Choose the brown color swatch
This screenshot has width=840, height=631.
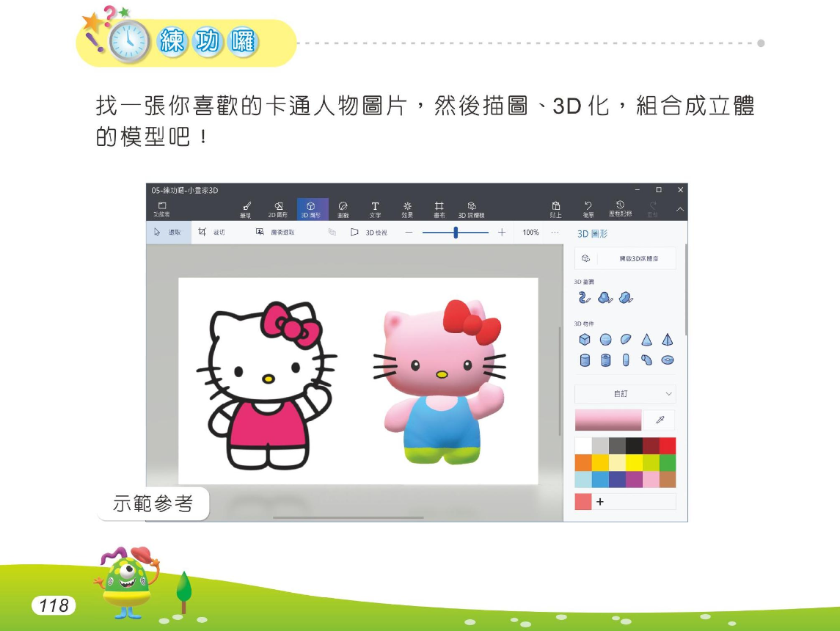pyautogui.click(x=668, y=479)
